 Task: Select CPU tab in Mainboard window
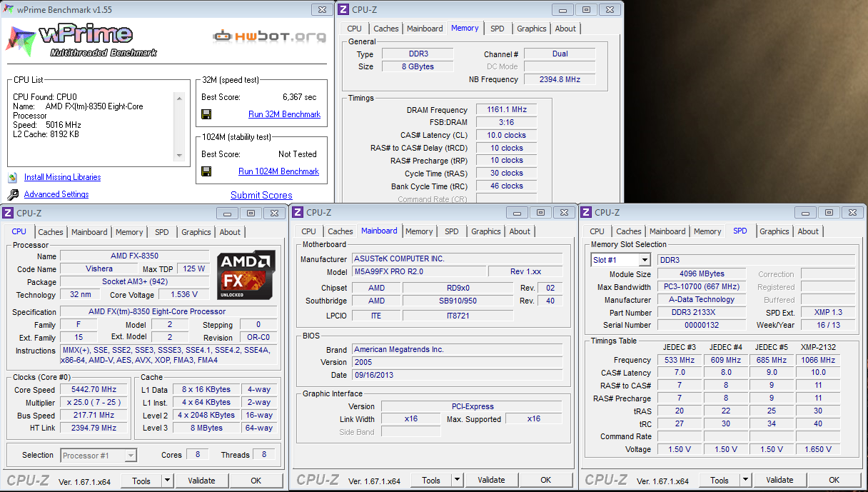point(309,231)
